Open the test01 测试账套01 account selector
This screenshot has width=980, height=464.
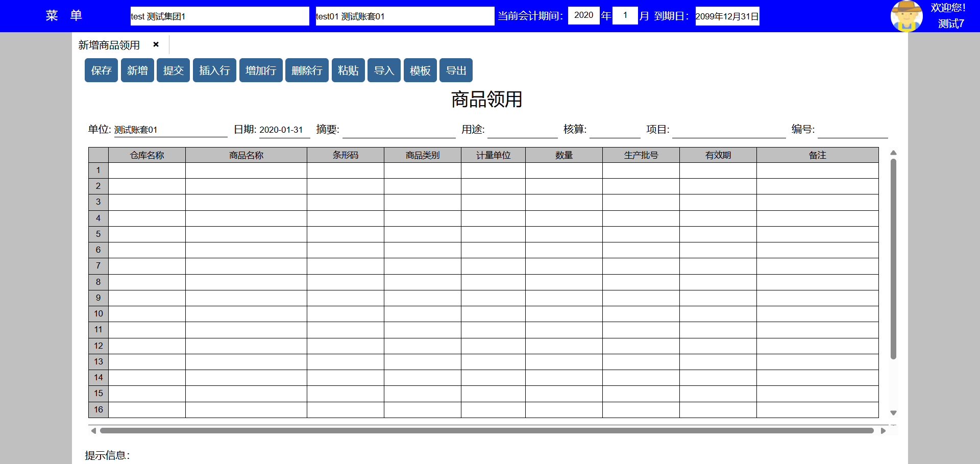[404, 16]
